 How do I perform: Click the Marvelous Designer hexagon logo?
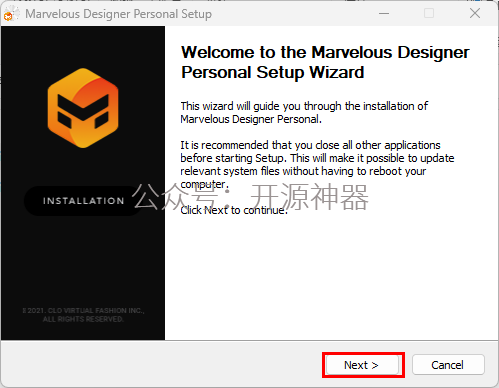pyautogui.click(x=83, y=108)
